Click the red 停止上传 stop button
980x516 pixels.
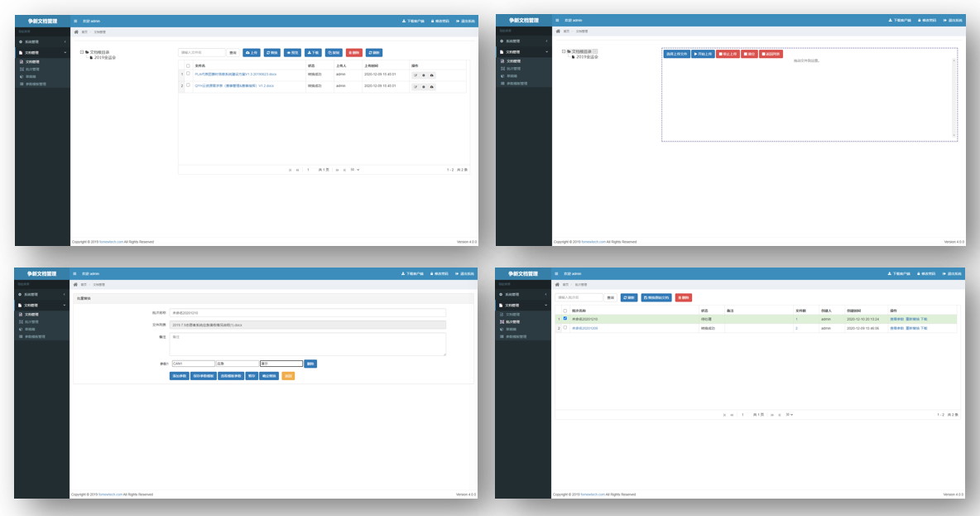[728, 54]
